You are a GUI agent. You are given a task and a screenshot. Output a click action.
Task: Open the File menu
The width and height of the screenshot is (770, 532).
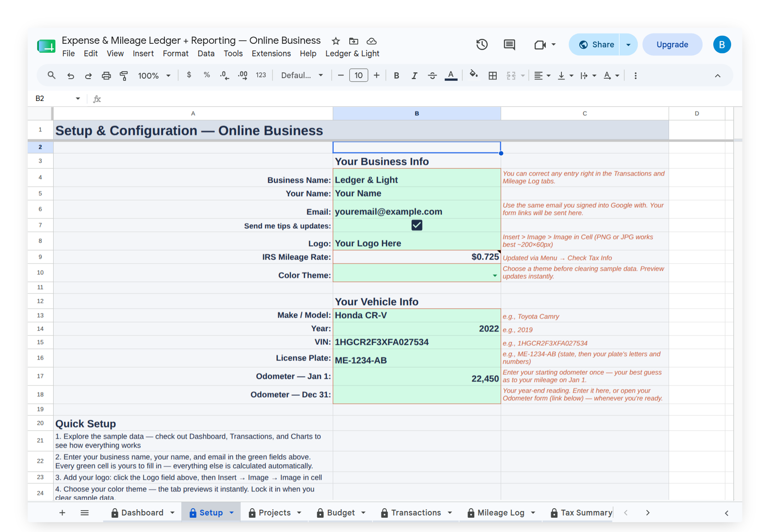[68, 54]
